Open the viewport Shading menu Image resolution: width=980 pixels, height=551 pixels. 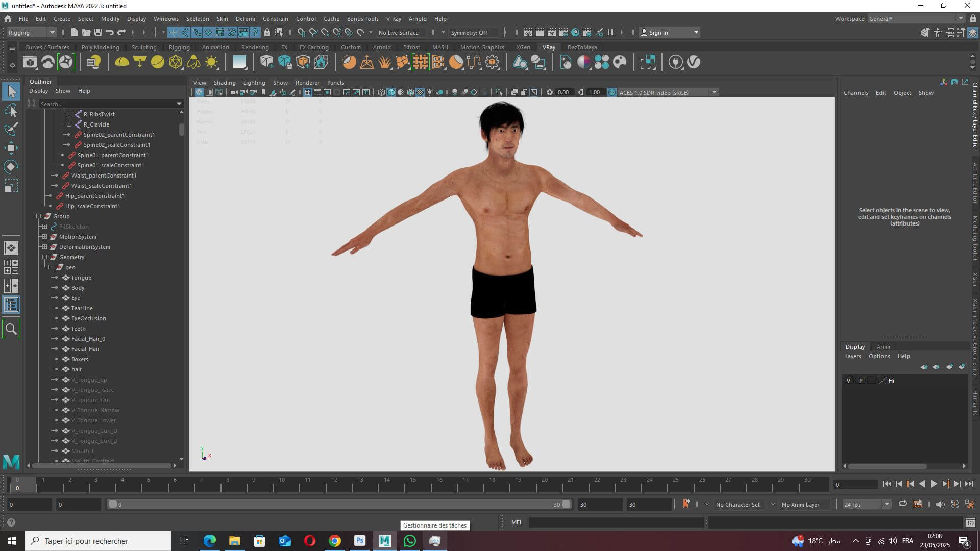(225, 83)
